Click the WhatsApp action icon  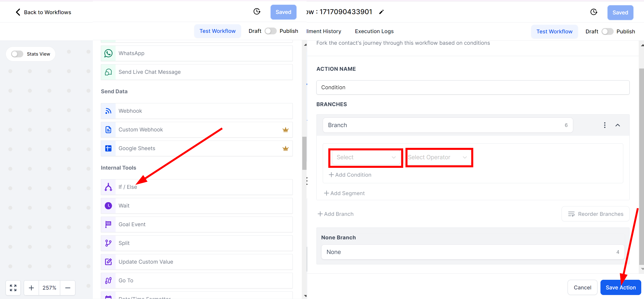pos(108,53)
